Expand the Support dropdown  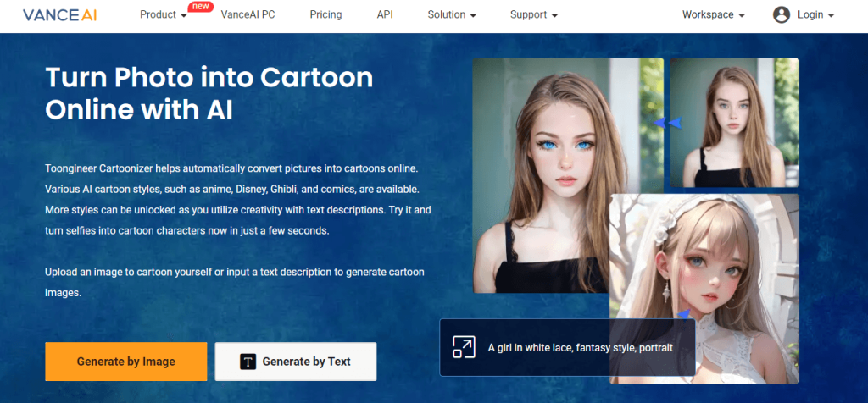pyautogui.click(x=533, y=15)
